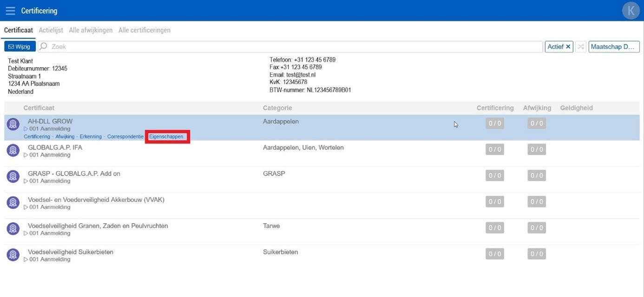Click the shuffle icon next to Actief filter
Viewport: 644px width, 297px height.
[580, 47]
